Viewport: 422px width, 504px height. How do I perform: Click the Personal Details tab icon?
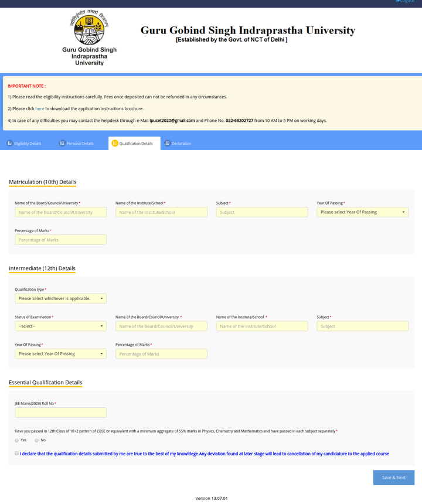[62, 144]
